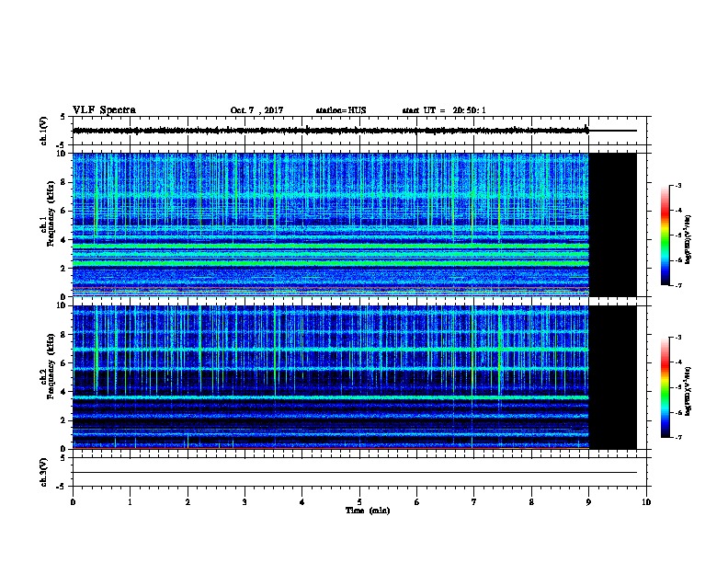Click the bright horizontal band near 3.6 kHz in ch.2
The height and width of the screenshot is (563, 728).
[331, 397]
